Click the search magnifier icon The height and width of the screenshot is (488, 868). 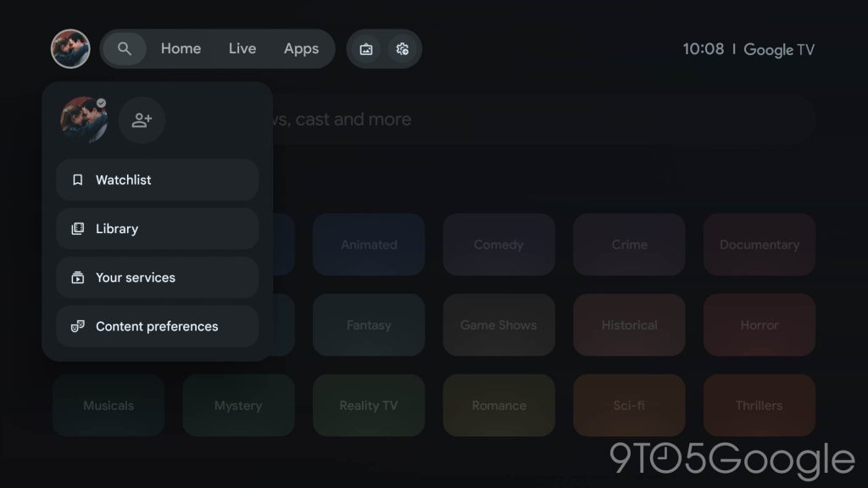click(x=125, y=49)
